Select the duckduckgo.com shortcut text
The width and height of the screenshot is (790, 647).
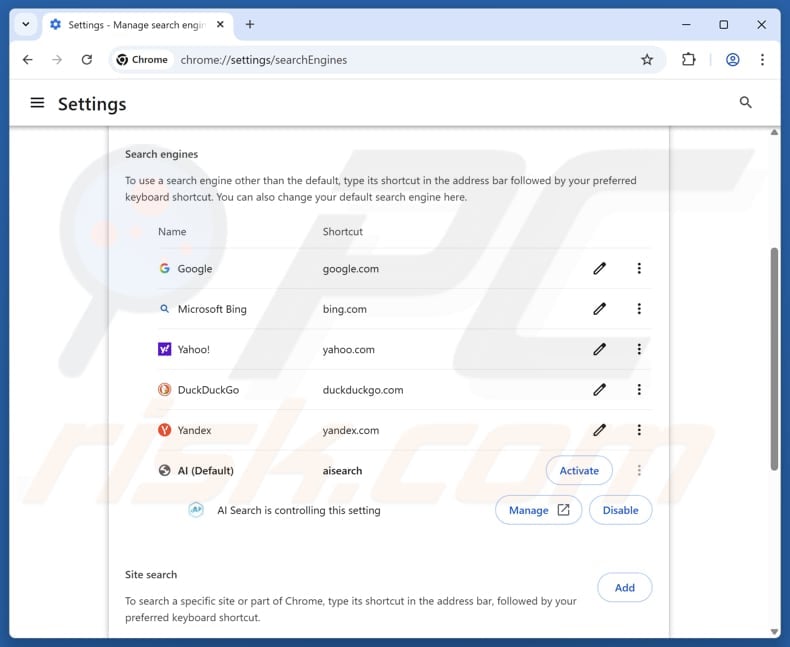[363, 390]
